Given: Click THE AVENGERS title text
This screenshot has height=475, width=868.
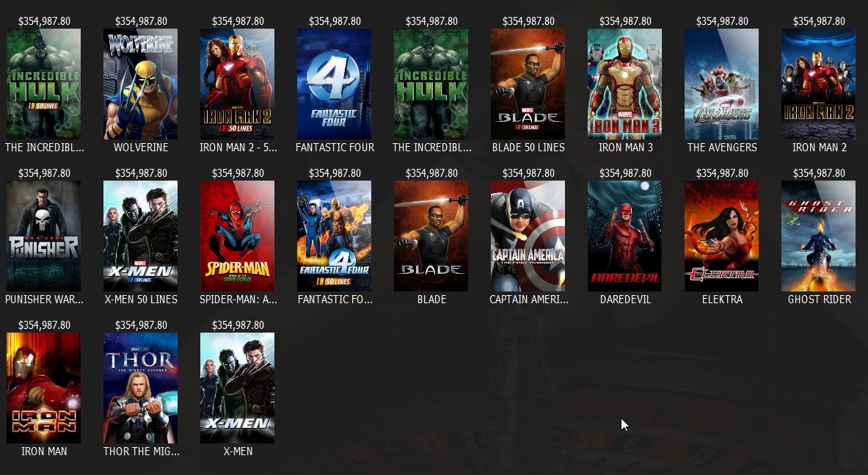Looking at the screenshot, I should (723, 148).
